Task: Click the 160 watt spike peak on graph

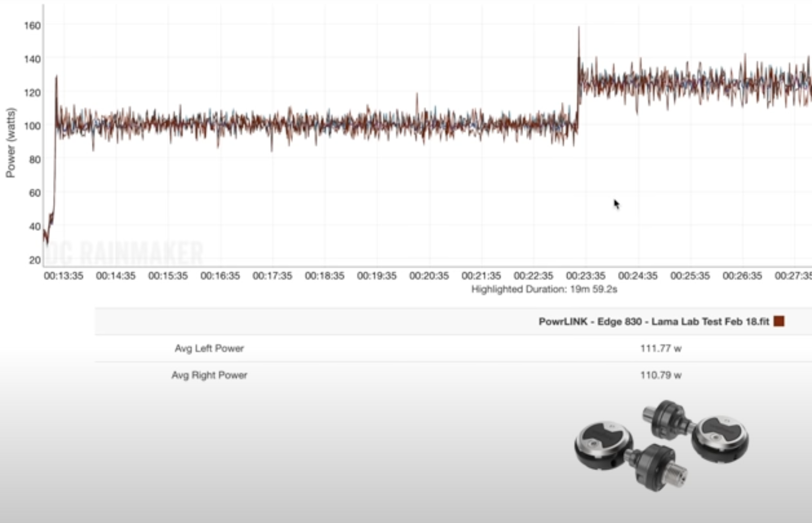Action: 578,29
